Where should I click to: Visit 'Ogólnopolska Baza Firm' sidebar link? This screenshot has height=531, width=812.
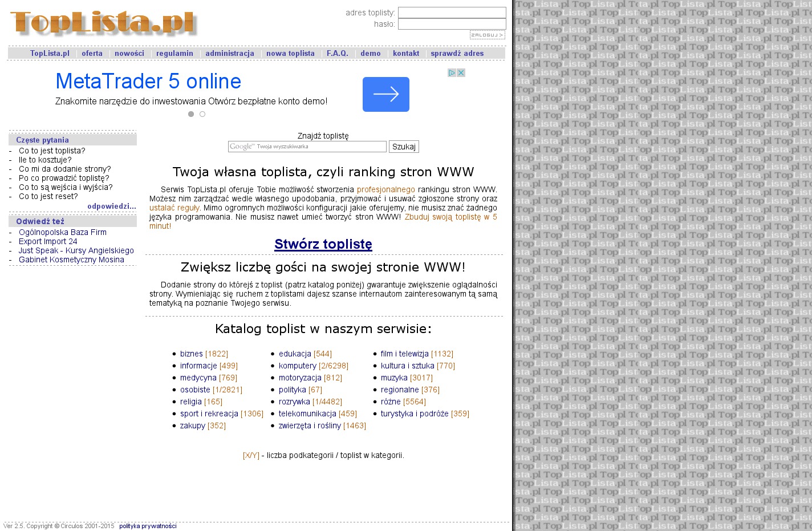coord(63,232)
